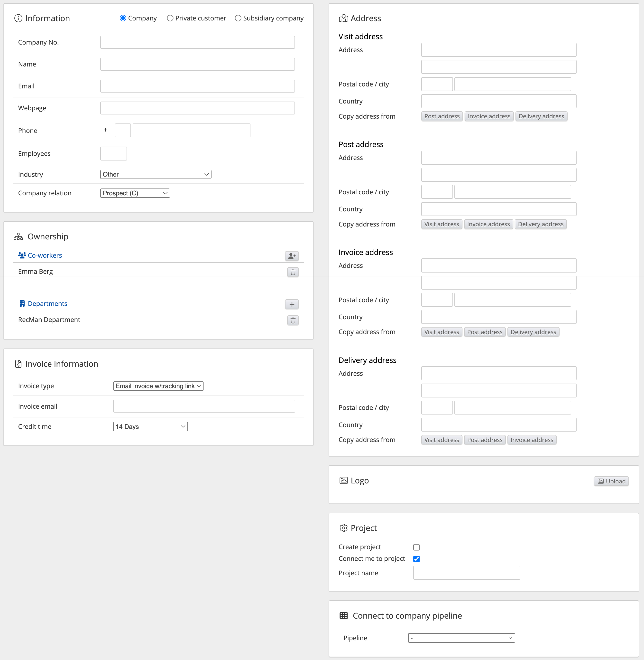Enable the Create project checkbox
Image resolution: width=644 pixels, height=660 pixels.
[x=416, y=547]
